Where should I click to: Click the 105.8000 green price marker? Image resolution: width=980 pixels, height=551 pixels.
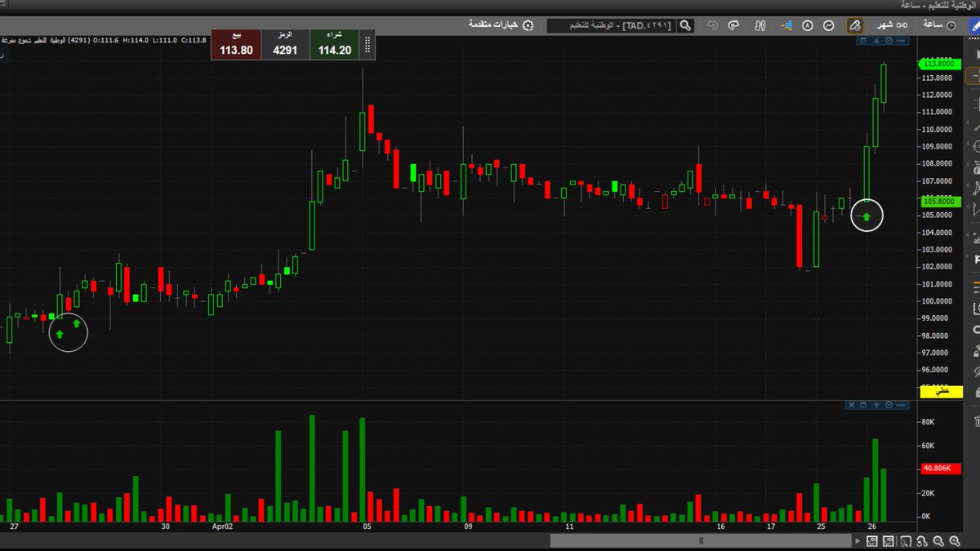(941, 201)
